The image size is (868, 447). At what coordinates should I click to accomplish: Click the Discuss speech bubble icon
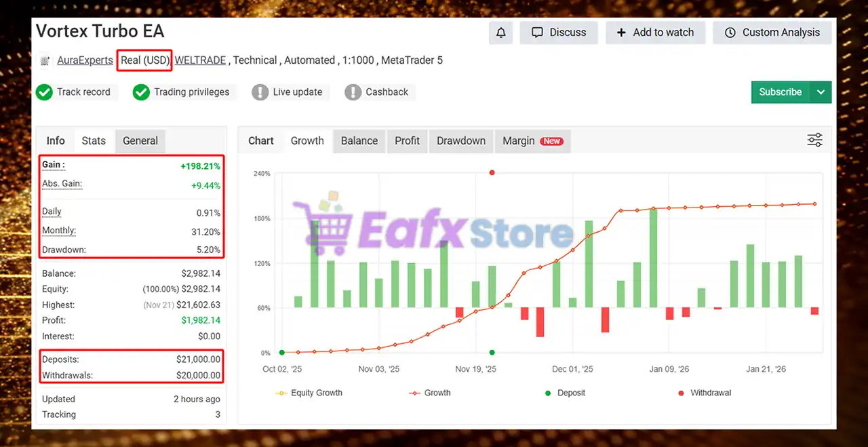click(x=537, y=32)
